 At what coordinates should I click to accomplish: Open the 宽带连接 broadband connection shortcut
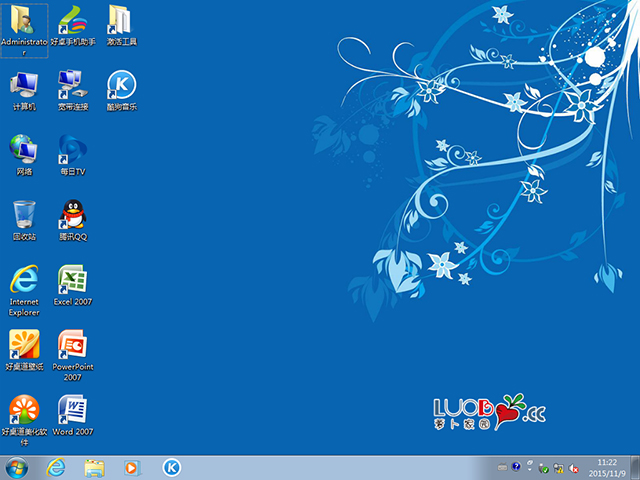[x=73, y=84]
